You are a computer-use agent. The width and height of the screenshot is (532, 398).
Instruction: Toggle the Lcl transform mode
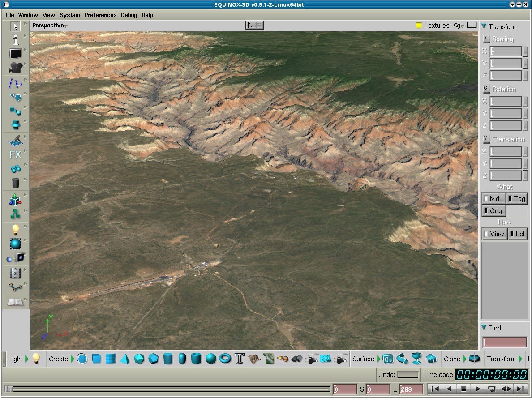tap(516, 234)
